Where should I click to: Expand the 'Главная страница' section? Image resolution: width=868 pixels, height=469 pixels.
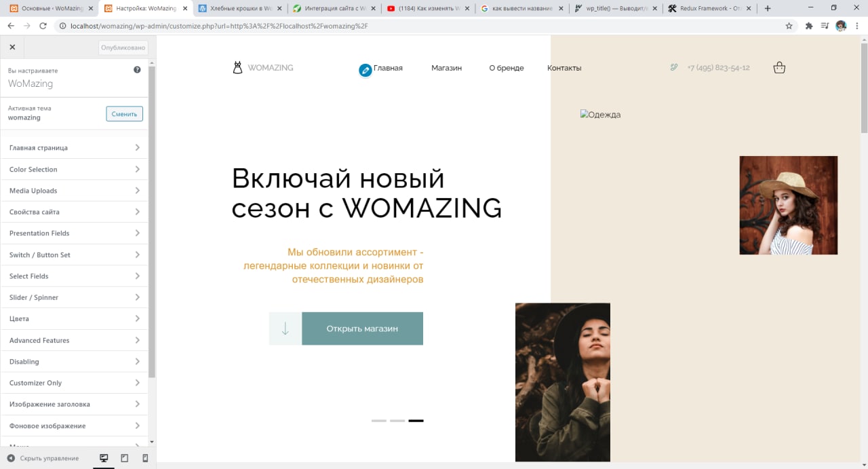(x=74, y=148)
